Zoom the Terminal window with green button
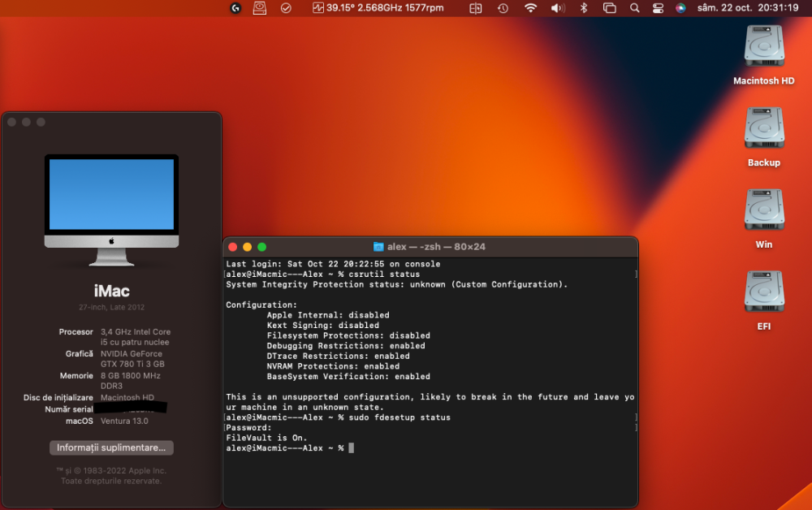 coord(262,247)
